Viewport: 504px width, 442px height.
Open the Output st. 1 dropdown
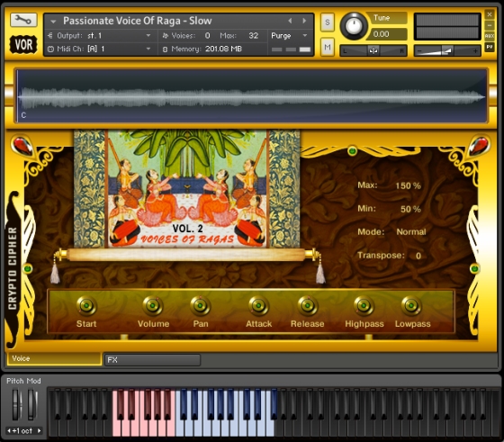(148, 35)
